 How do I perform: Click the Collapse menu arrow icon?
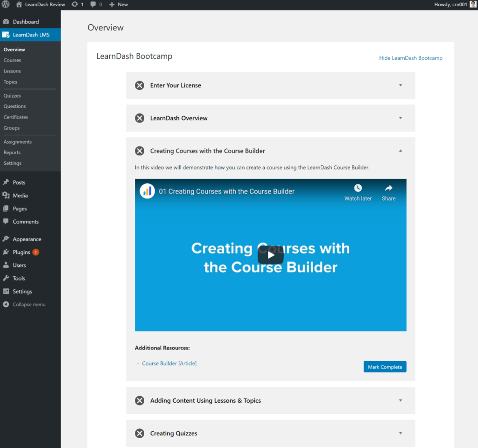click(x=6, y=304)
